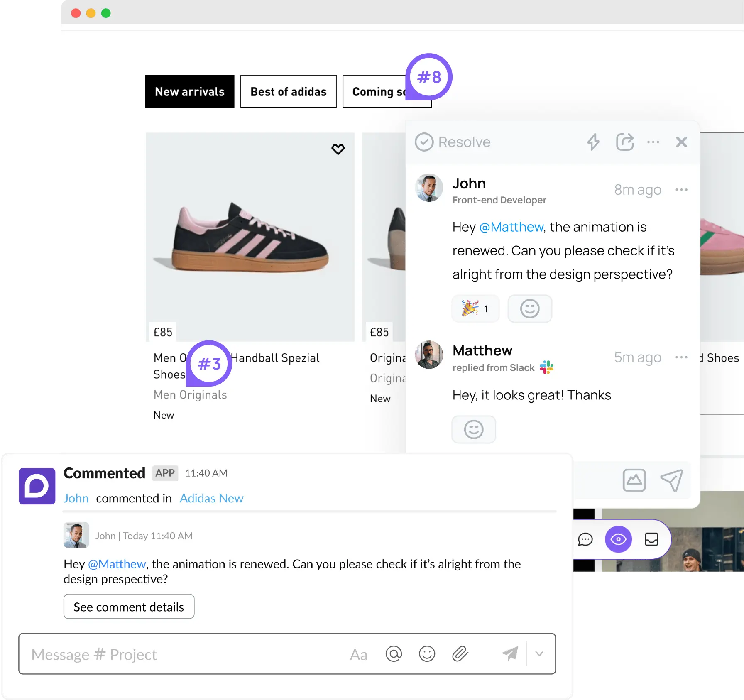744x700 pixels.
Task: Click the 8m ago timestamp on John's comment
Action: [638, 190]
